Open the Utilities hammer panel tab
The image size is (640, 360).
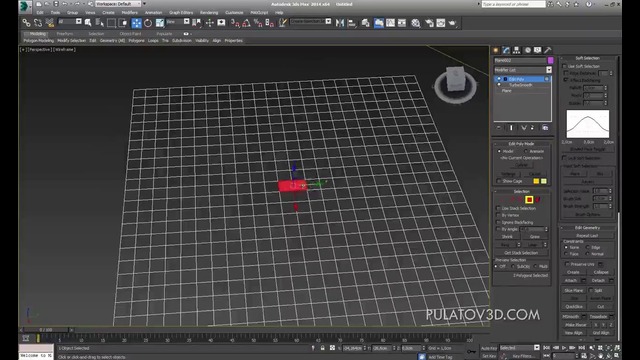pyautogui.click(x=548, y=50)
